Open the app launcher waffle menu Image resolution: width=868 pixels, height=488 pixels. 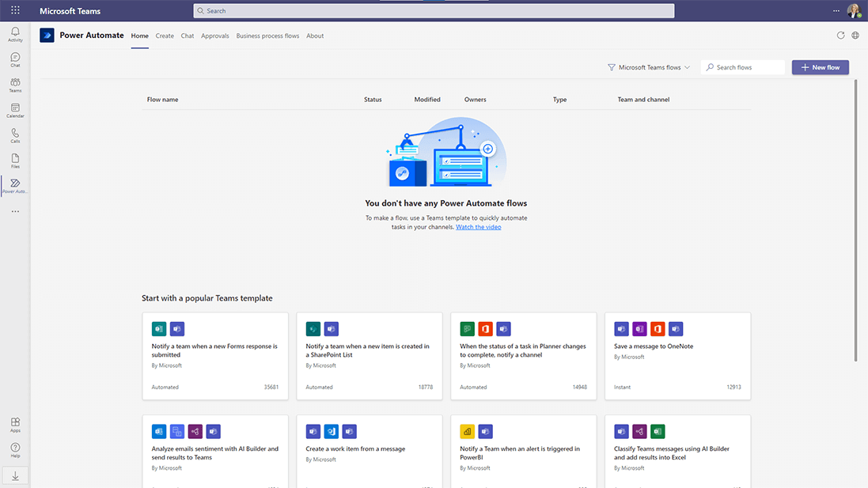[14, 10]
